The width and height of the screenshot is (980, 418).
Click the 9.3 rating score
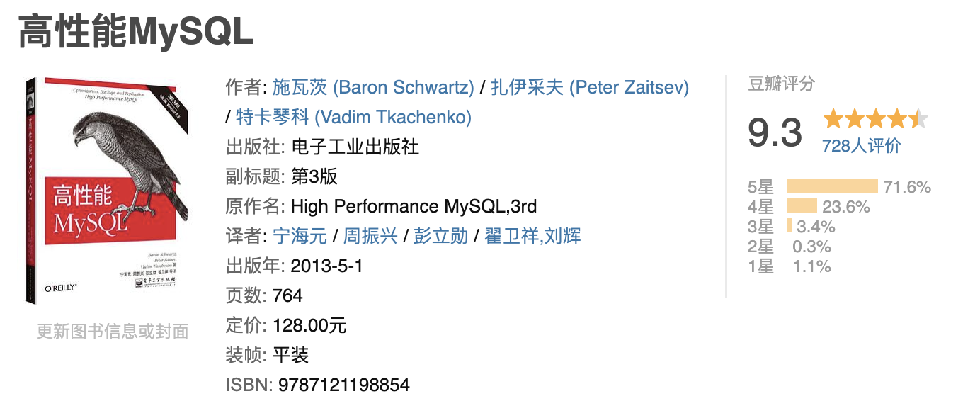pos(775,132)
